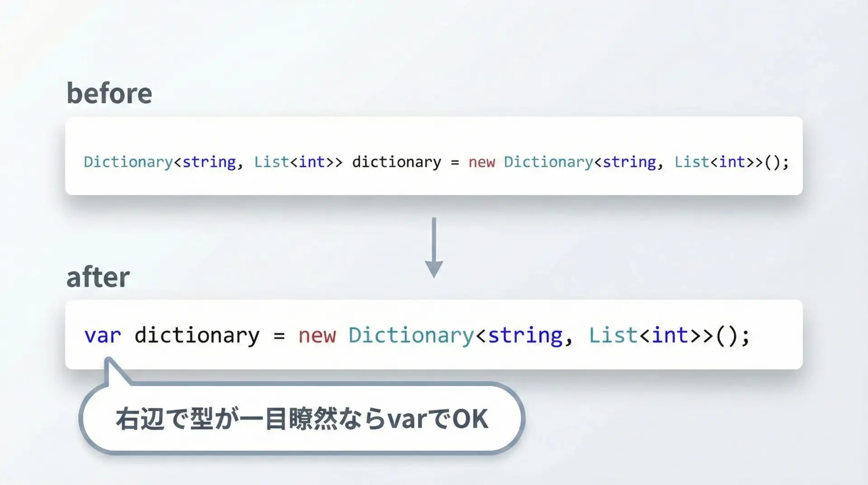Viewport: 868px width, 485px height.
Task: Click the "Dictionary" type after "new" in the before code
Action: coord(548,162)
